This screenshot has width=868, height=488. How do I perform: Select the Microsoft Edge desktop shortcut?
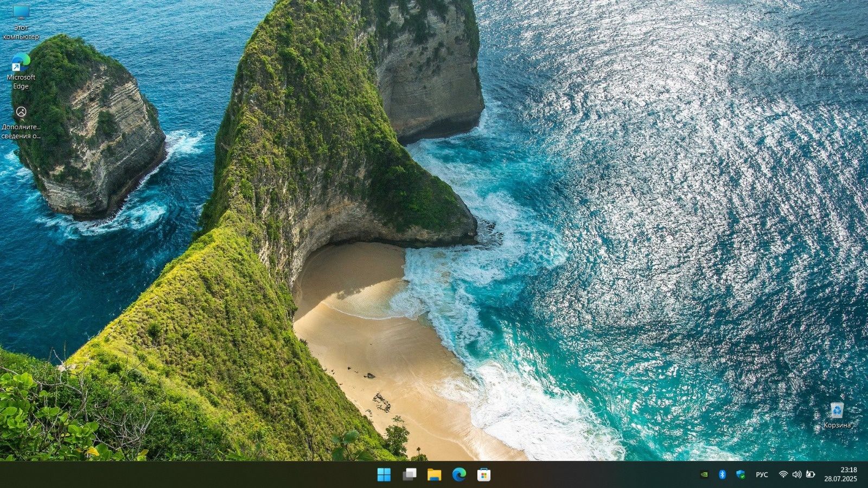(x=21, y=71)
